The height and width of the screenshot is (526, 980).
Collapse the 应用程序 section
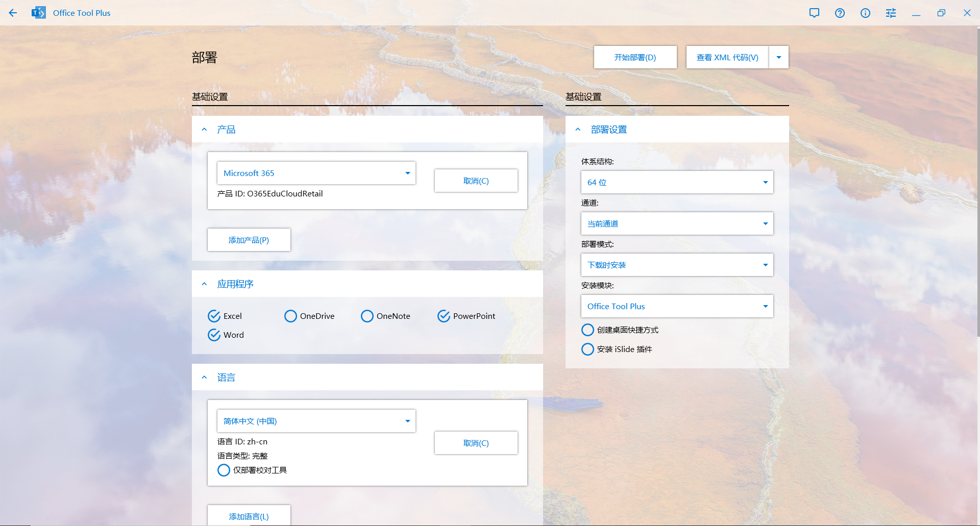pos(204,284)
